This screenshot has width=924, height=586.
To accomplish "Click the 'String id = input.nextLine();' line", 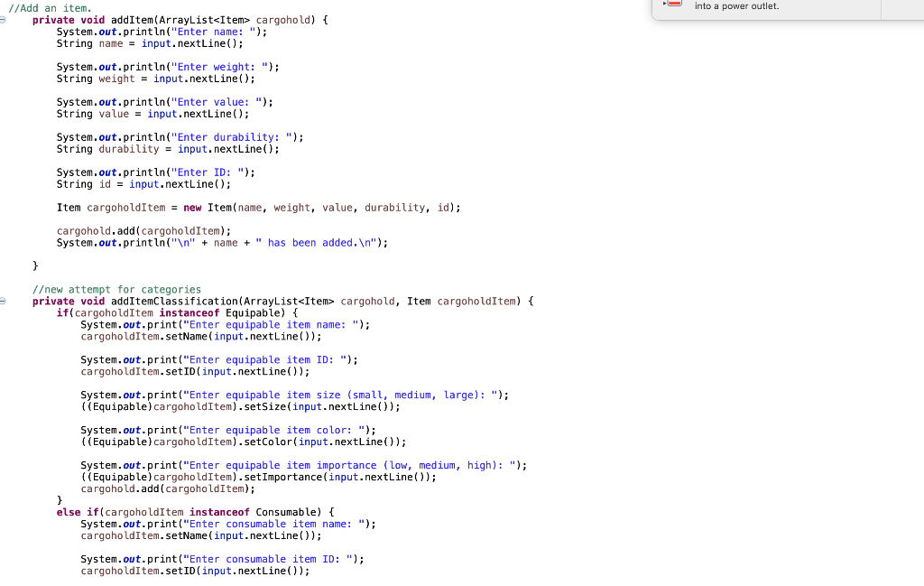I will click(x=143, y=184).
